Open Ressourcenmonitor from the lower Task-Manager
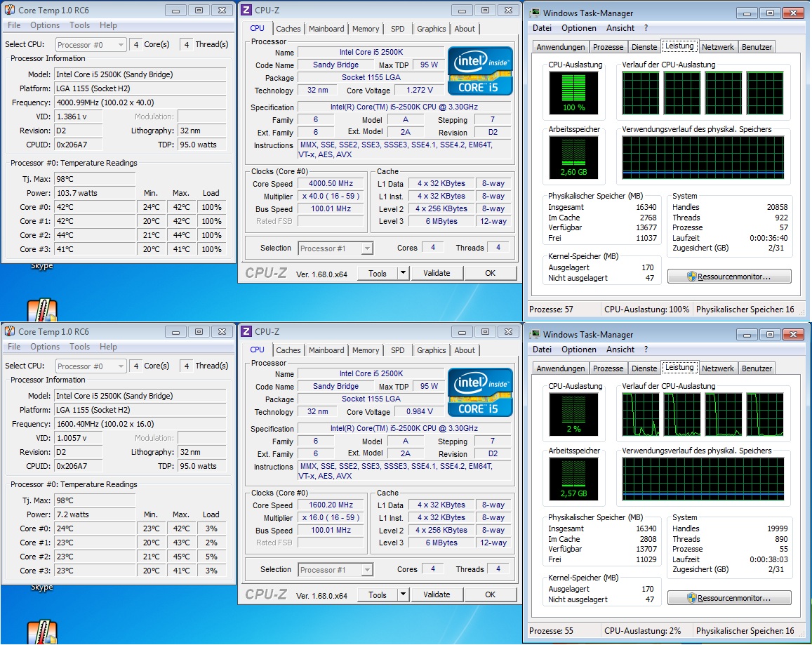 (x=729, y=597)
